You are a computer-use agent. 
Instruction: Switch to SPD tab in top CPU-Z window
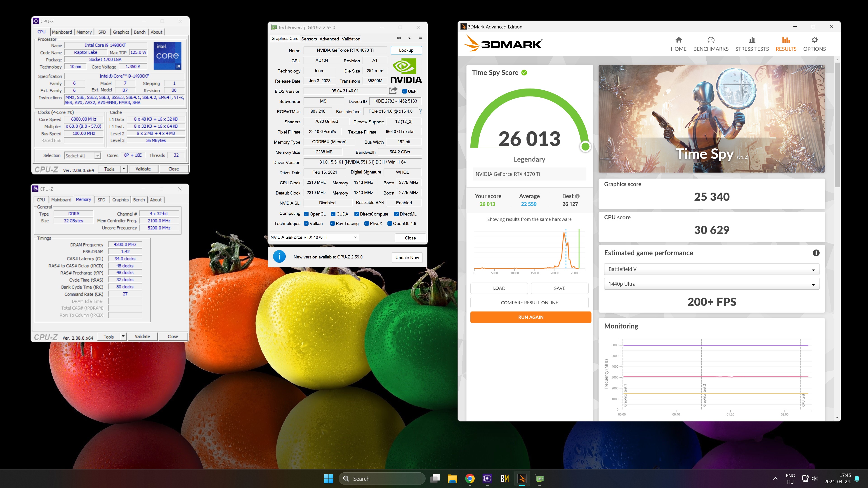tap(102, 32)
